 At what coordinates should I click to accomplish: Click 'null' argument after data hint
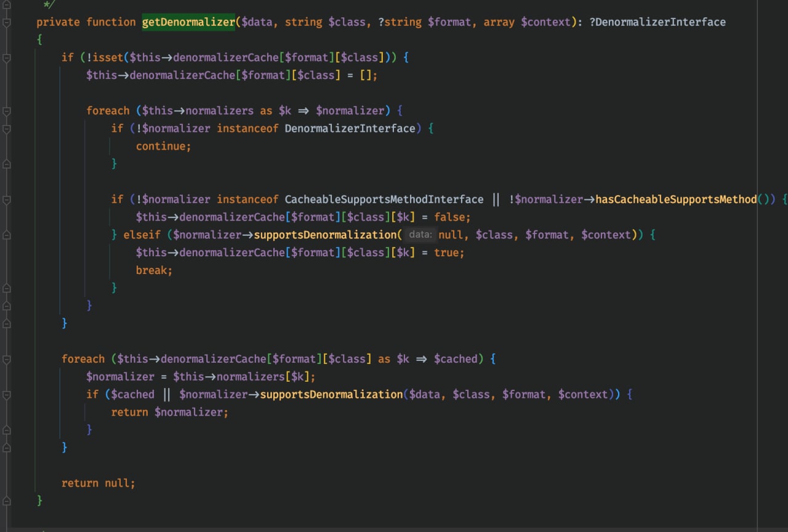click(x=451, y=235)
